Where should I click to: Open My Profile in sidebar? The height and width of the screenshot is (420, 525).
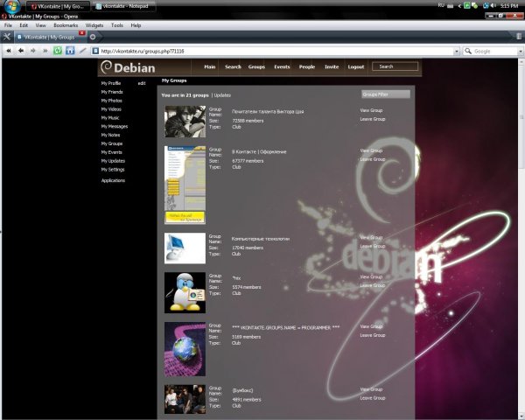[x=111, y=83]
